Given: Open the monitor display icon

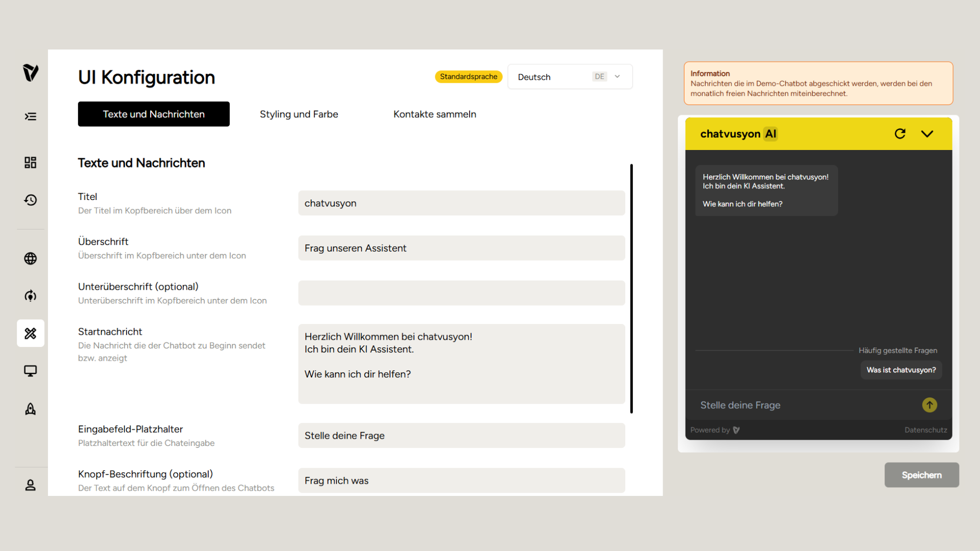Looking at the screenshot, I should (x=31, y=371).
